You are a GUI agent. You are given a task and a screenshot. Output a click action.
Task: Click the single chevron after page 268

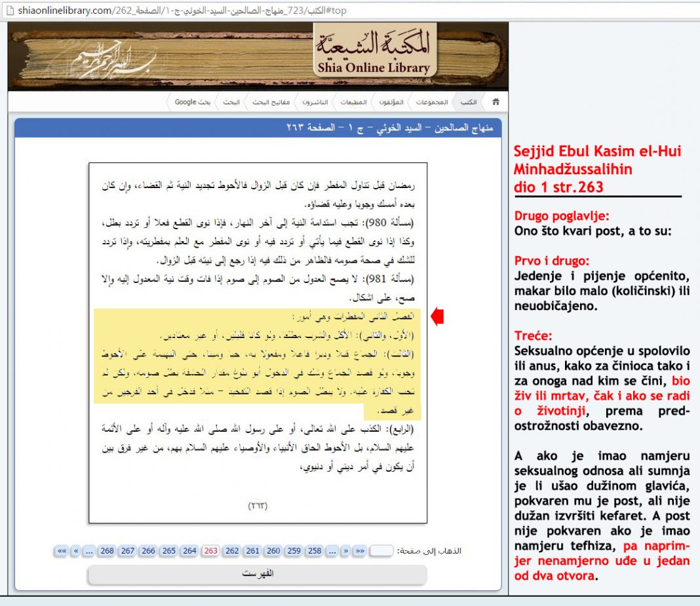click(x=76, y=551)
